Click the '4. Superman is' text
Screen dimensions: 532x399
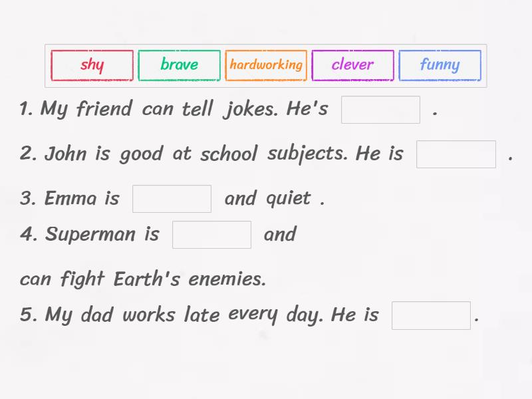coord(90,234)
